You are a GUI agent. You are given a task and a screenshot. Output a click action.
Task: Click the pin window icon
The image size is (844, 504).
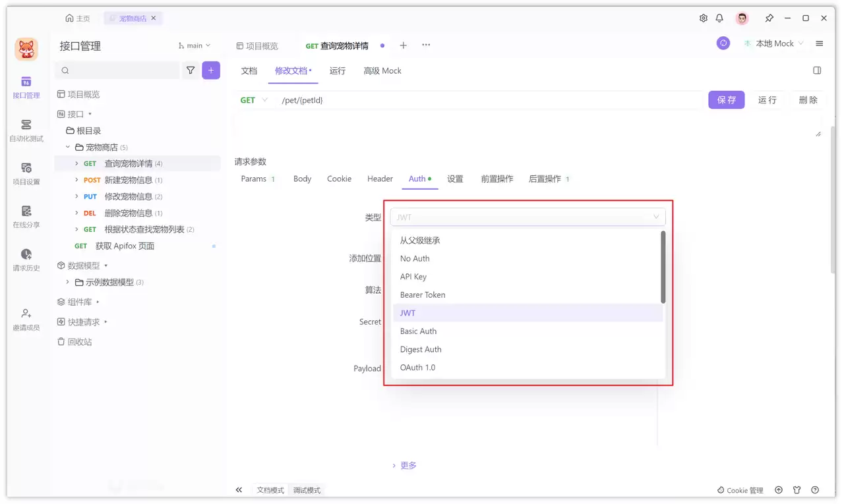point(769,18)
